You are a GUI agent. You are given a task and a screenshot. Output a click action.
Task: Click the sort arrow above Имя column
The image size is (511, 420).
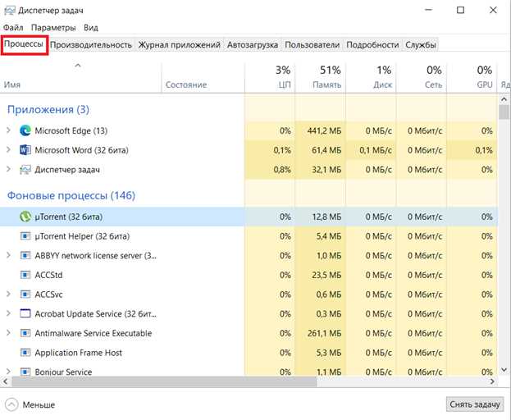[78, 66]
